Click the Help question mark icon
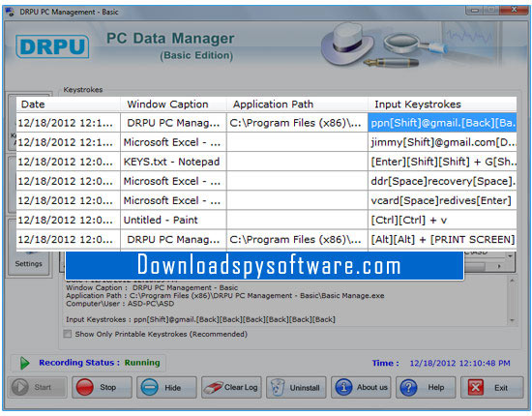Viewport: 532px width, 416px height. [408, 387]
